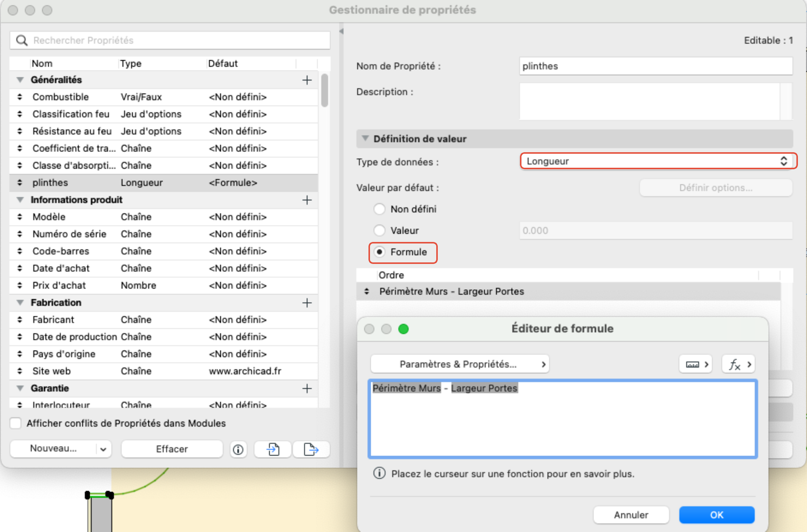This screenshot has width=807, height=532.
Task: Select the Périmètre Murs - Largeur Portes formula row
Action: click(x=568, y=291)
